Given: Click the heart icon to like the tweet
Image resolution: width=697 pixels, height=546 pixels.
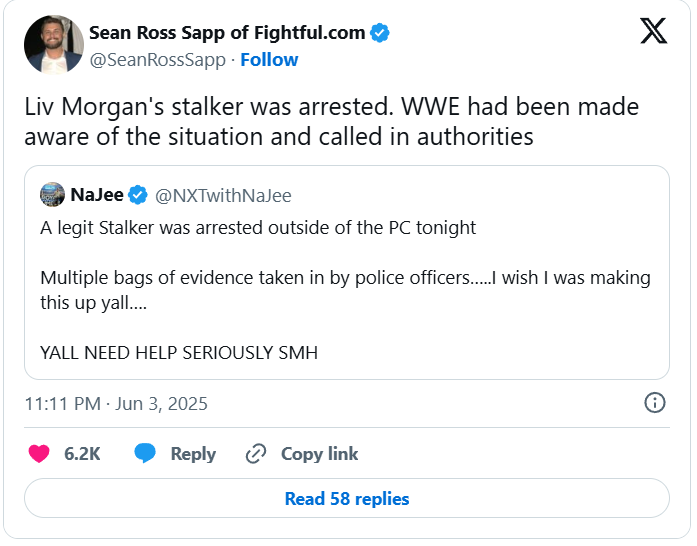Looking at the screenshot, I should pyautogui.click(x=40, y=453).
